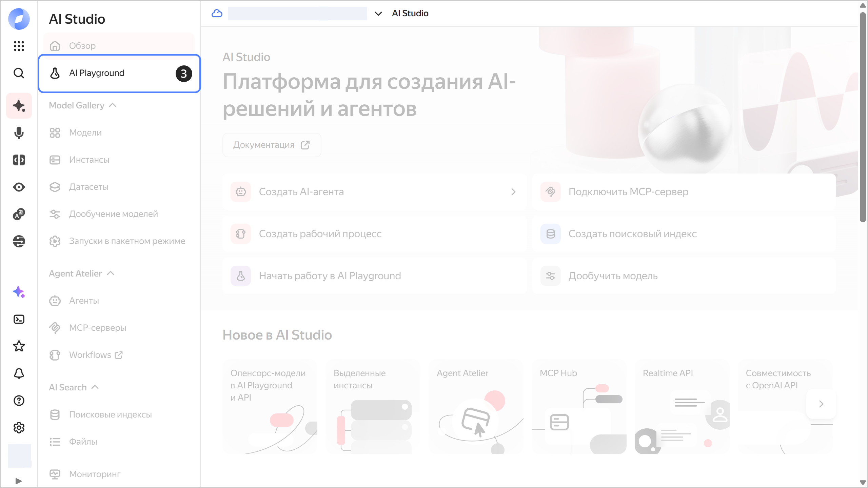Screen dimensions: 868x488
Task: Click the help question mark icon
Action: (19, 401)
